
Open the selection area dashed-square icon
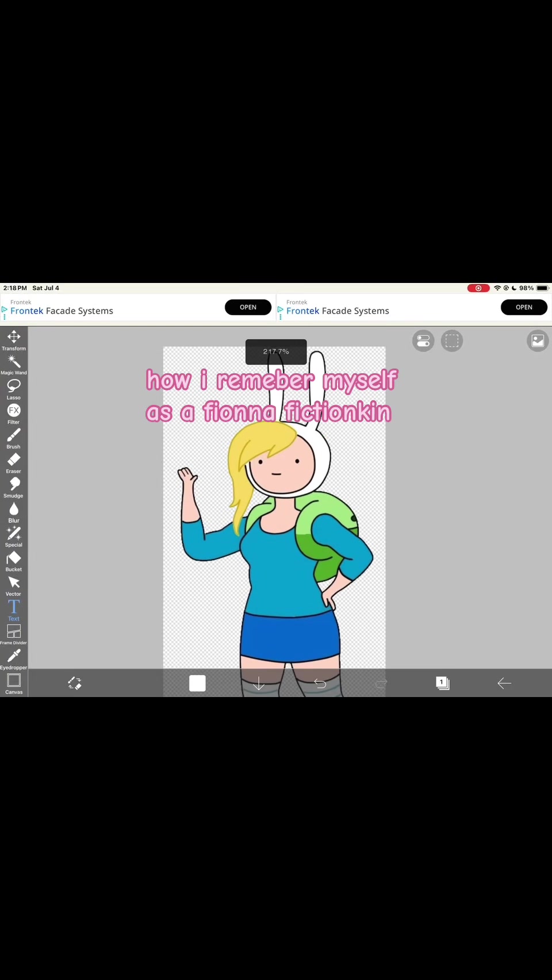click(452, 340)
